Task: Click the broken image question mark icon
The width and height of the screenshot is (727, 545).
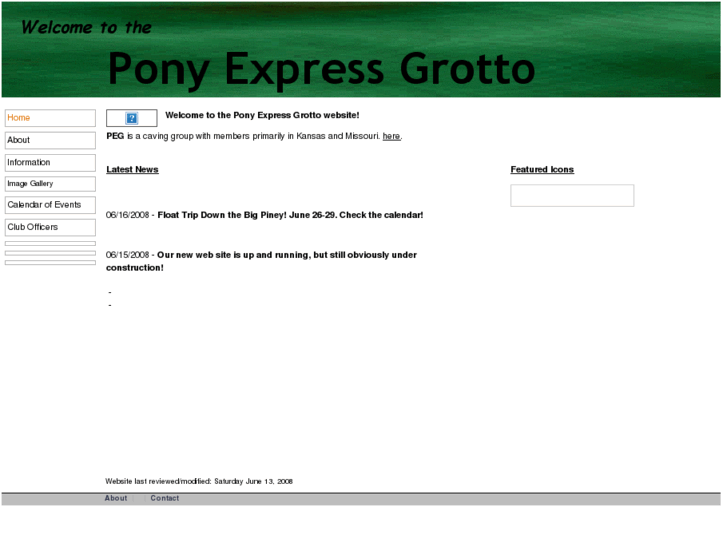Action: (x=132, y=118)
